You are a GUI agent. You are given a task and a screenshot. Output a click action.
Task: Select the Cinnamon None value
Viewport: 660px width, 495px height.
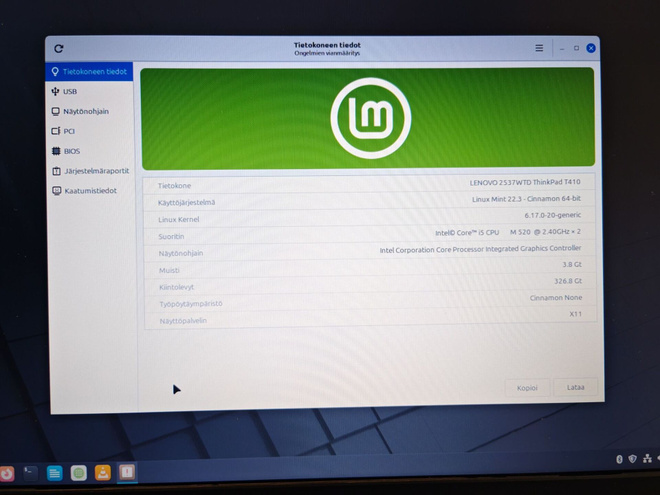(556, 298)
